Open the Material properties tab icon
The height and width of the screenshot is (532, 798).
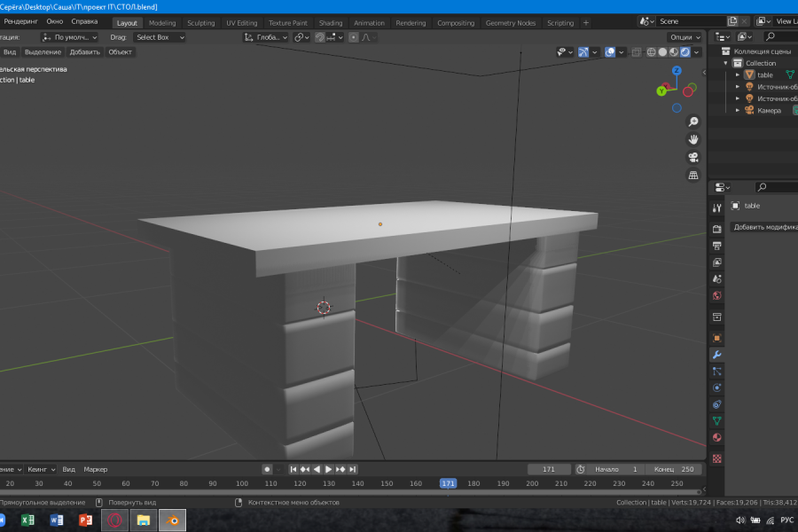717,437
